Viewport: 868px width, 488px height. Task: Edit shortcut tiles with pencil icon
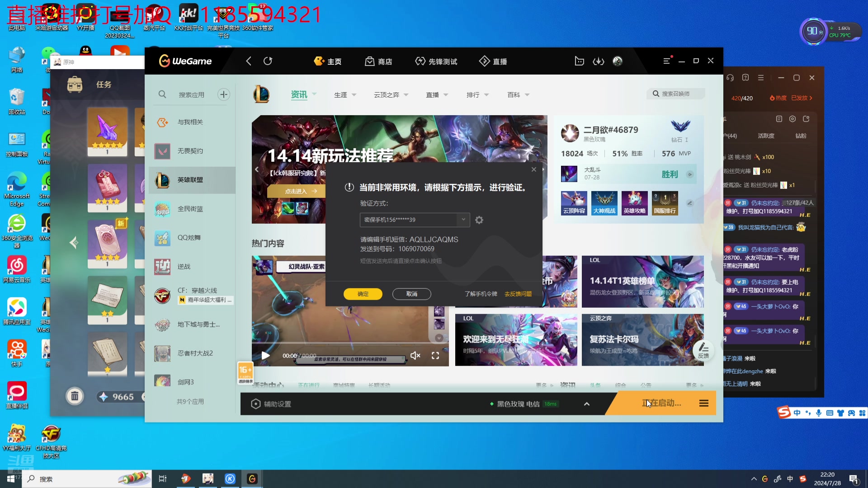[x=689, y=203]
